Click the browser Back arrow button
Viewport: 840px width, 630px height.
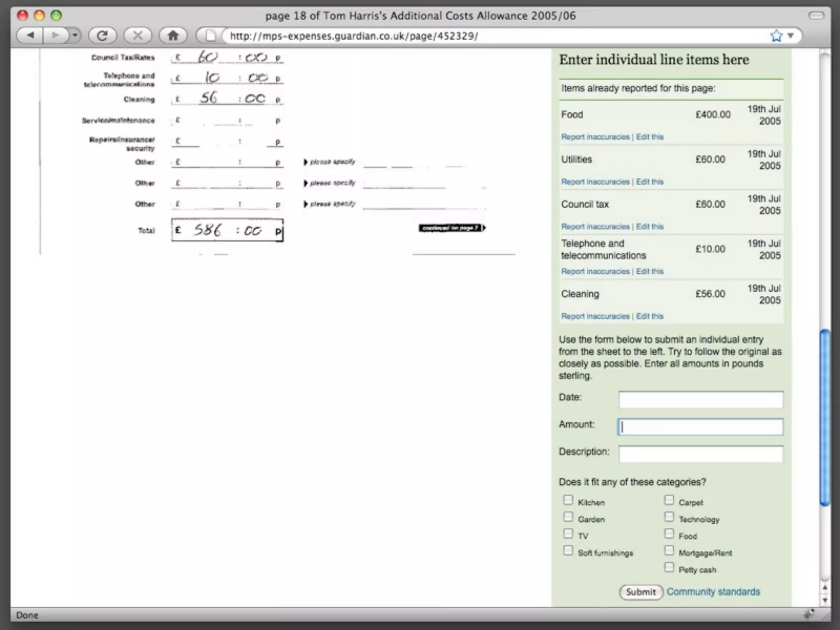point(30,36)
